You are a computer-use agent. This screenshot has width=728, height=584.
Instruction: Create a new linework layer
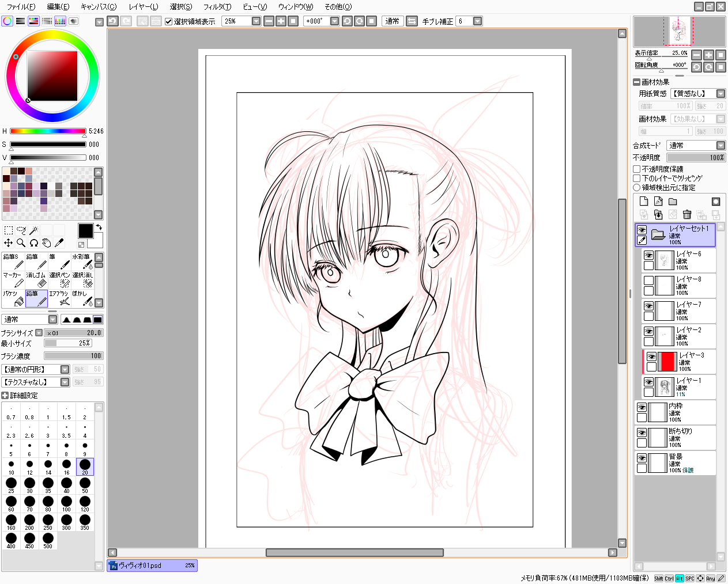point(658,201)
